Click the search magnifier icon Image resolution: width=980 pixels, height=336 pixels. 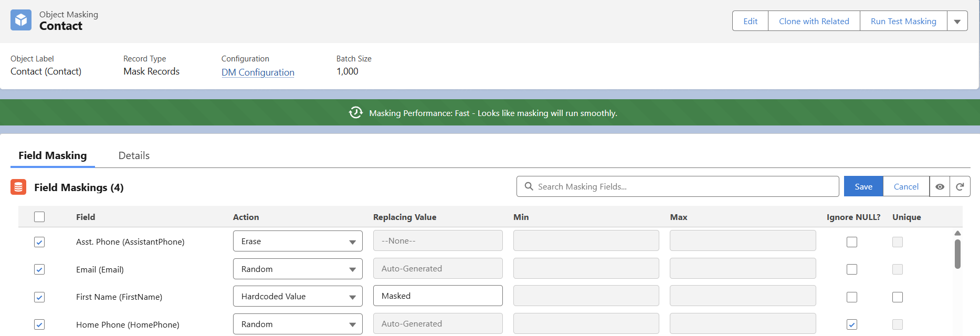[529, 186]
